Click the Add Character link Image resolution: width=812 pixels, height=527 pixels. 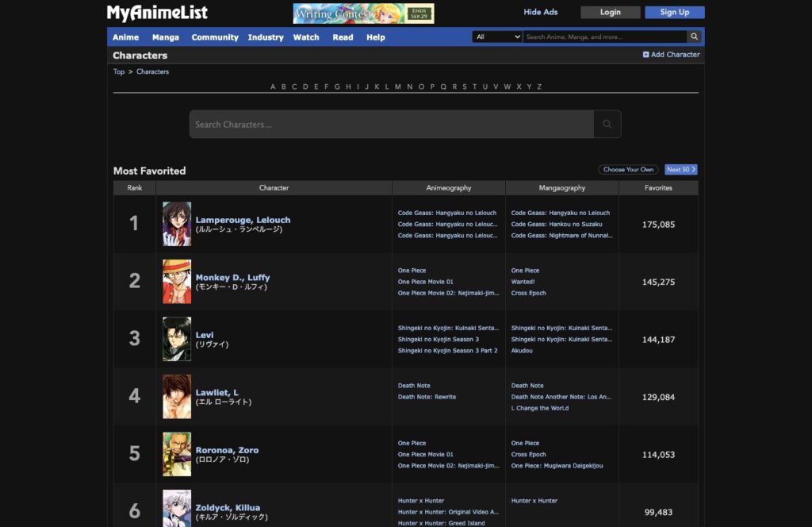coord(671,55)
